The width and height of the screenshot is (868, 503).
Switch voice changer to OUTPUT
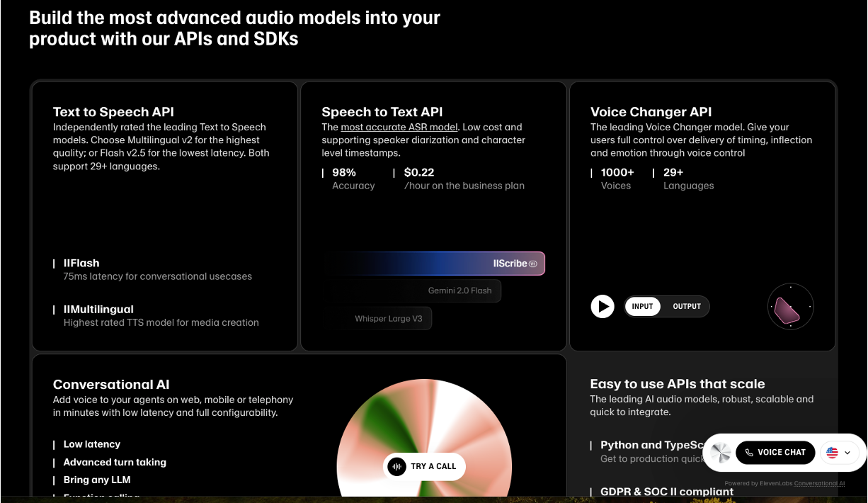click(686, 307)
